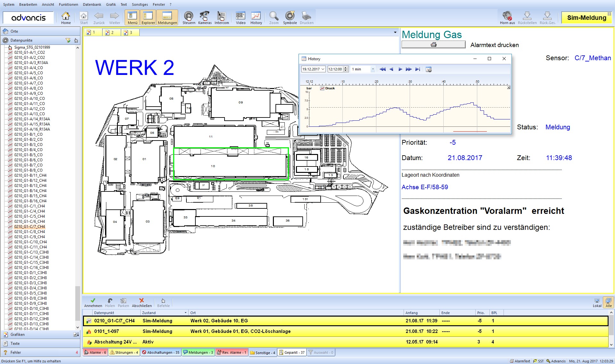Click the History time spinner arrows
The image size is (615, 364).
[x=345, y=69]
